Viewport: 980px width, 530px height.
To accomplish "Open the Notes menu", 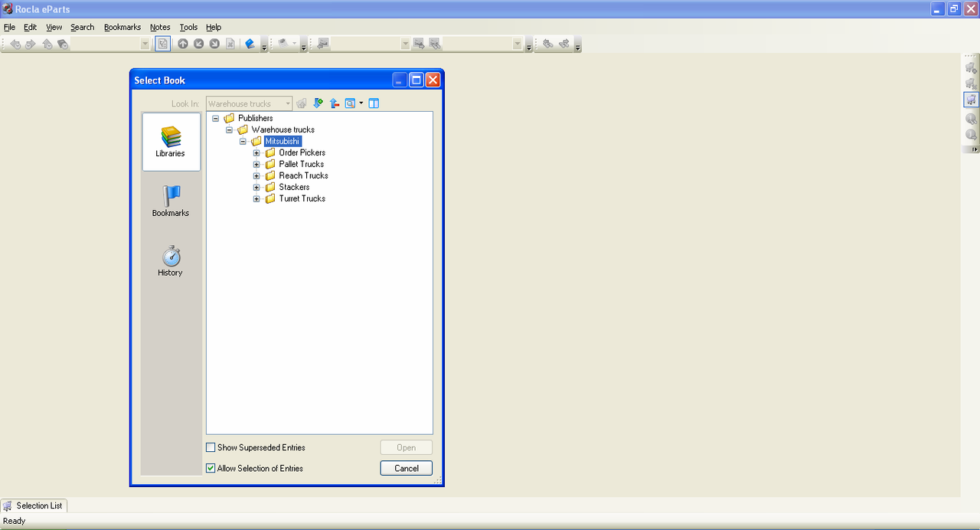I will [x=160, y=27].
